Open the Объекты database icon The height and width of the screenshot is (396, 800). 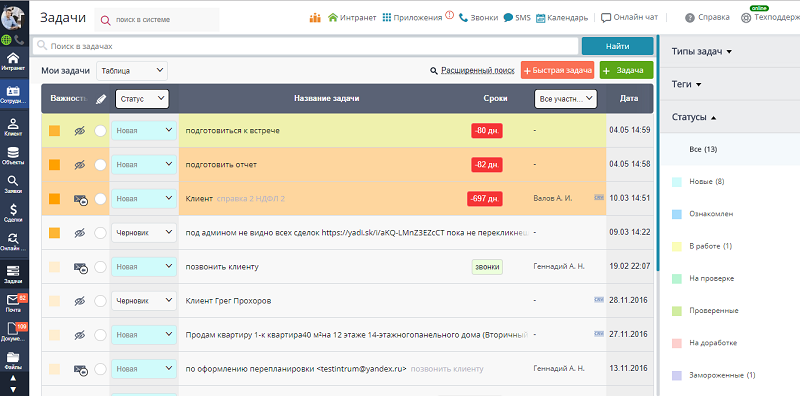click(13, 153)
